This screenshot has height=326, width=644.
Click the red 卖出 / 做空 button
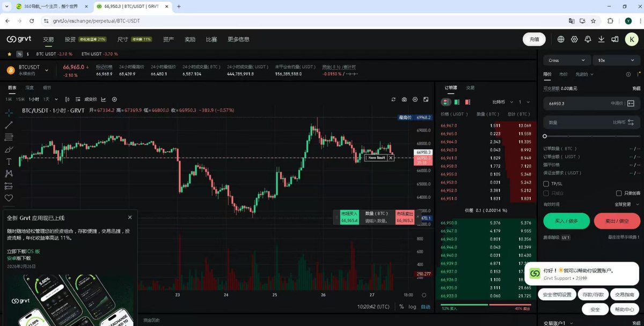tap(616, 220)
